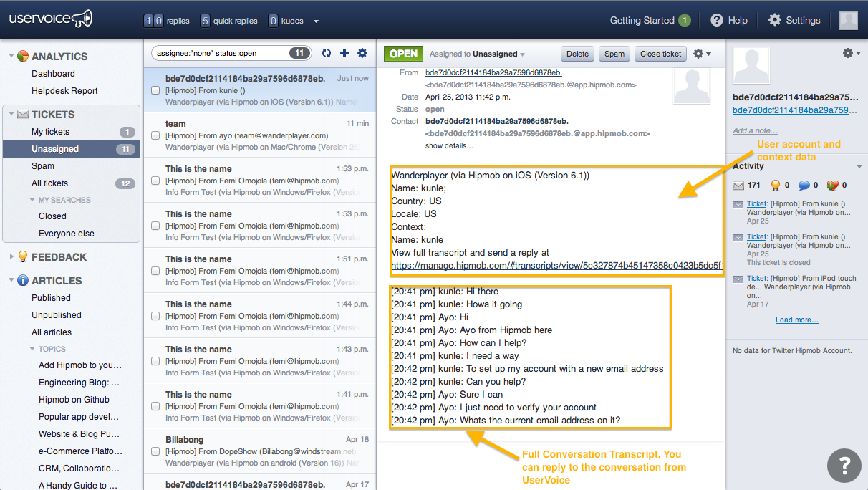Check the ticket from kunle ()
Viewport: 868px width, 490px height.
155,90
